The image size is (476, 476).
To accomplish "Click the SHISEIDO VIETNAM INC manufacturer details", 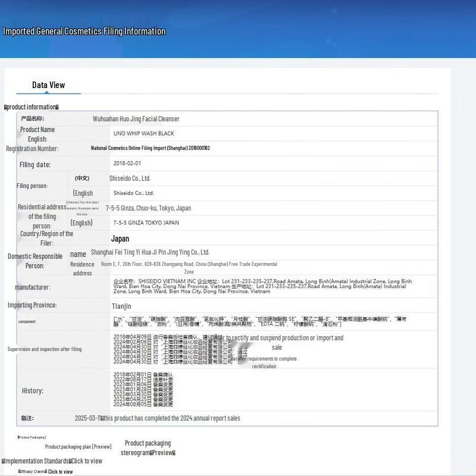I will coord(262,286).
